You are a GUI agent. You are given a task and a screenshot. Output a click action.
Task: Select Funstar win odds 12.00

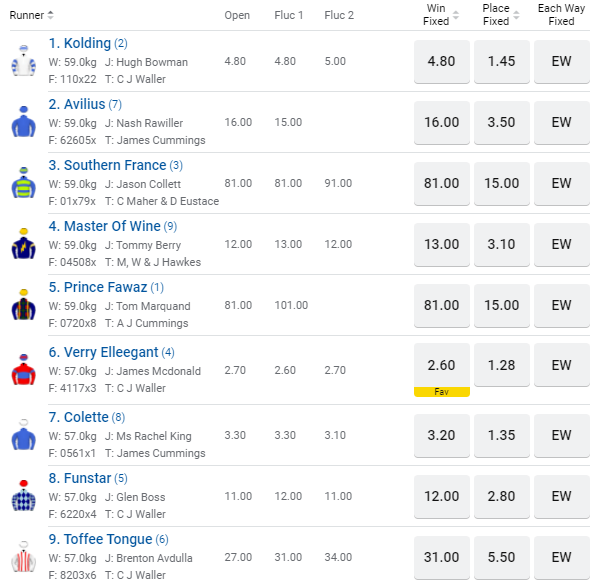tap(442, 496)
